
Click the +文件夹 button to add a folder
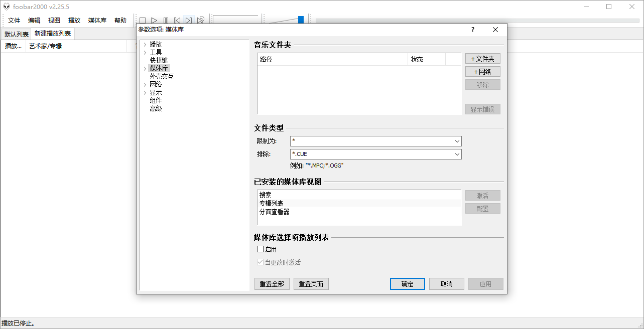click(482, 58)
